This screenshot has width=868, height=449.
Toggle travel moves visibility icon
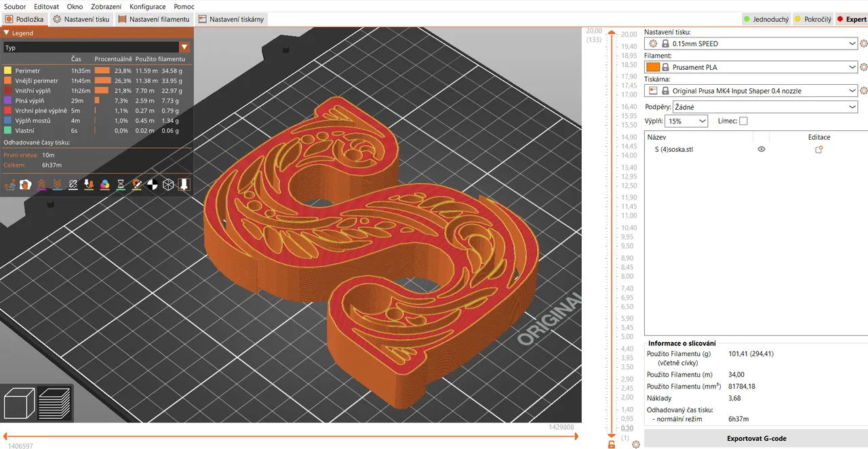(x=9, y=184)
